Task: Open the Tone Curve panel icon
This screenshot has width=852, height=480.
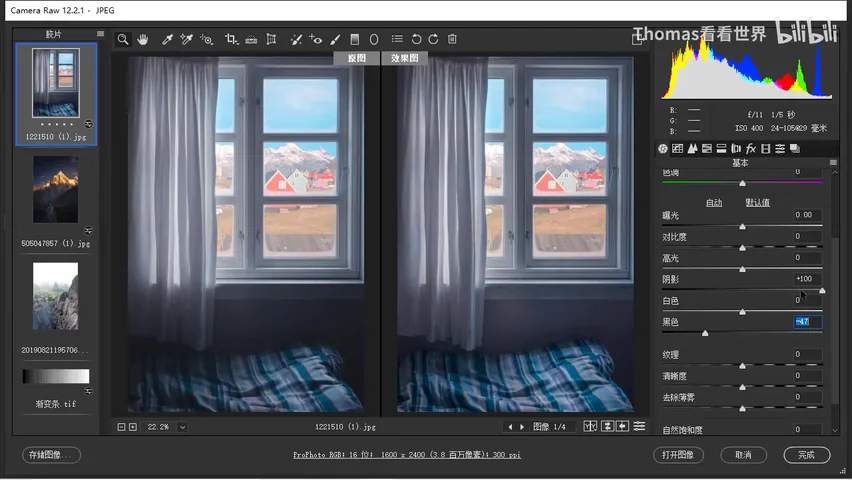Action: pos(678,148)
